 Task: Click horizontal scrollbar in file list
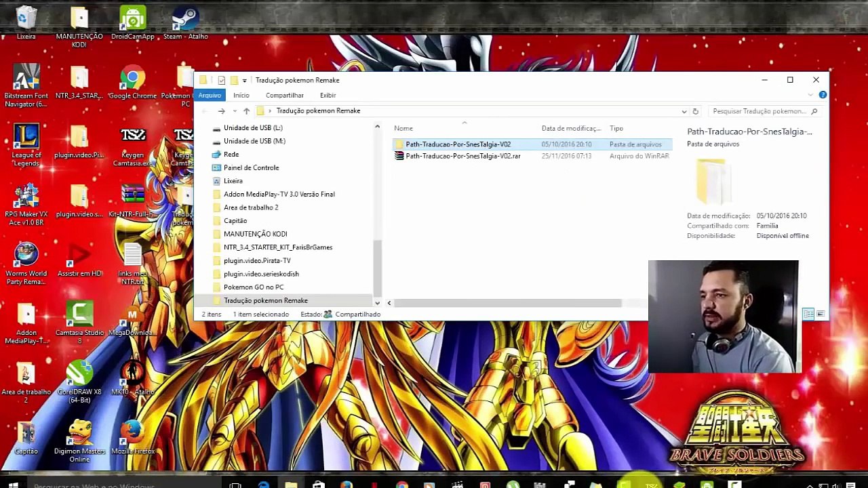click(507, 303)
